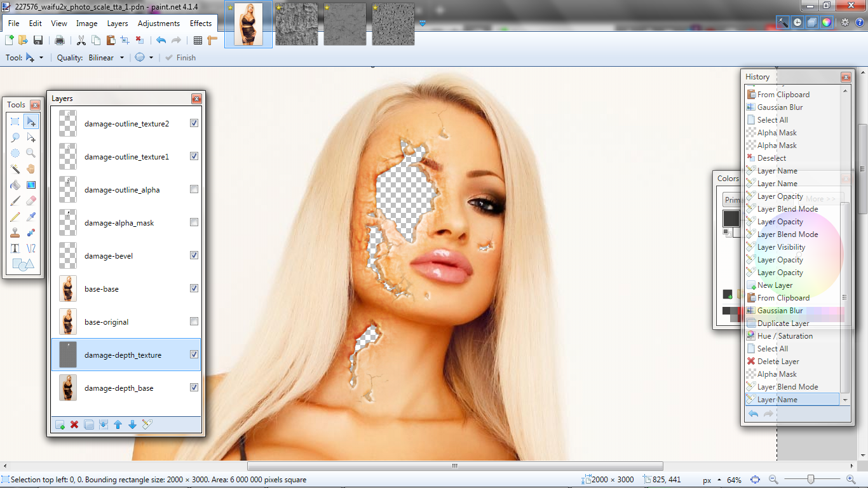Select the Clone Stamp tool
Viewport: 868px width, 488px height.
coord(15,233)
